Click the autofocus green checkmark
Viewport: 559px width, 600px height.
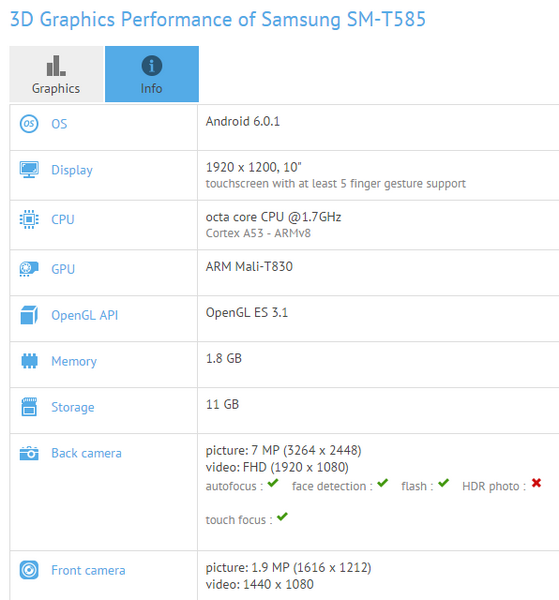[273, 483]
